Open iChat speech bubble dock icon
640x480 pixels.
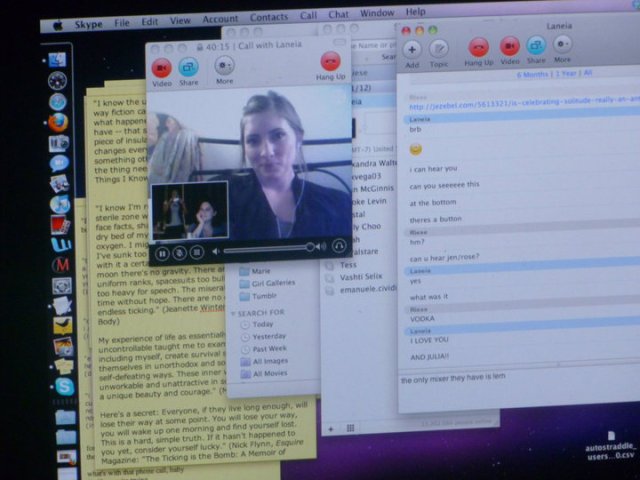click(60, 163)
